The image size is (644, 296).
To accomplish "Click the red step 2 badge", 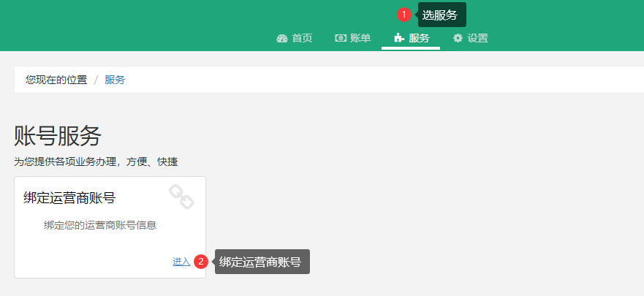I will (x=201, y=262).
